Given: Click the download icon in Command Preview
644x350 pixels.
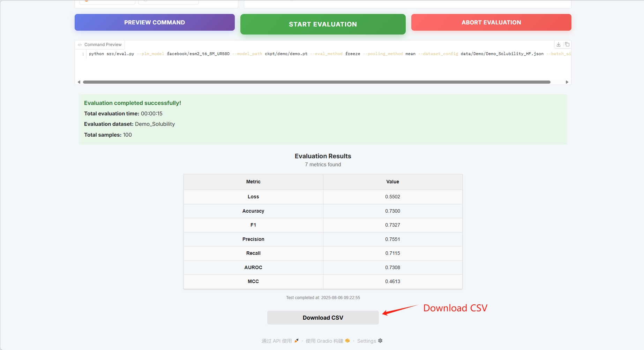Looking at the screenshot, I should tap(559, 44).
